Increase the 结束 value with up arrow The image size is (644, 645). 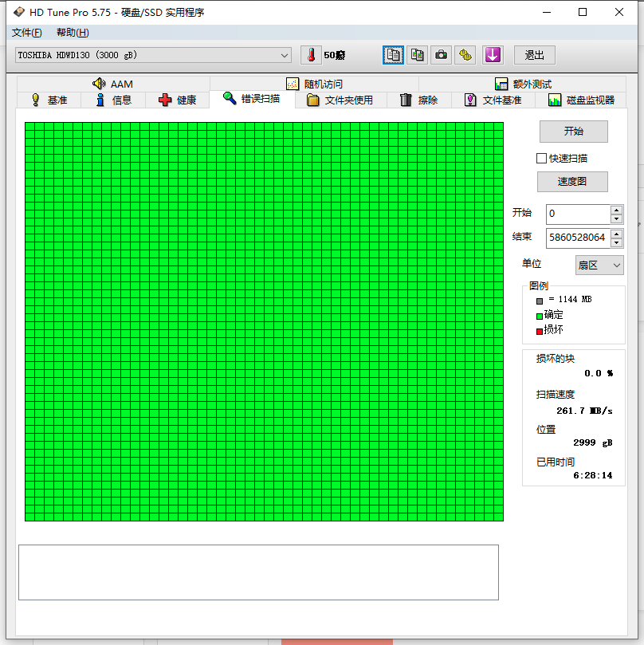tap(616, 234)
